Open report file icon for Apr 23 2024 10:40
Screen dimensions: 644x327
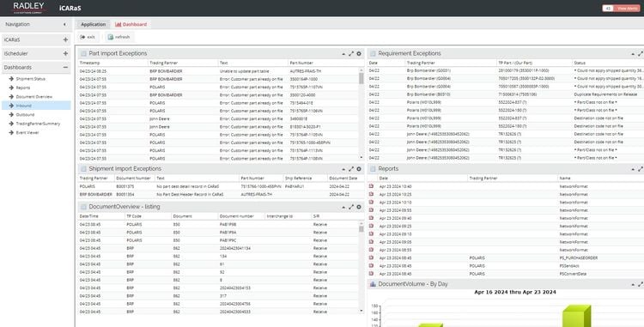[x=371, y=186]
